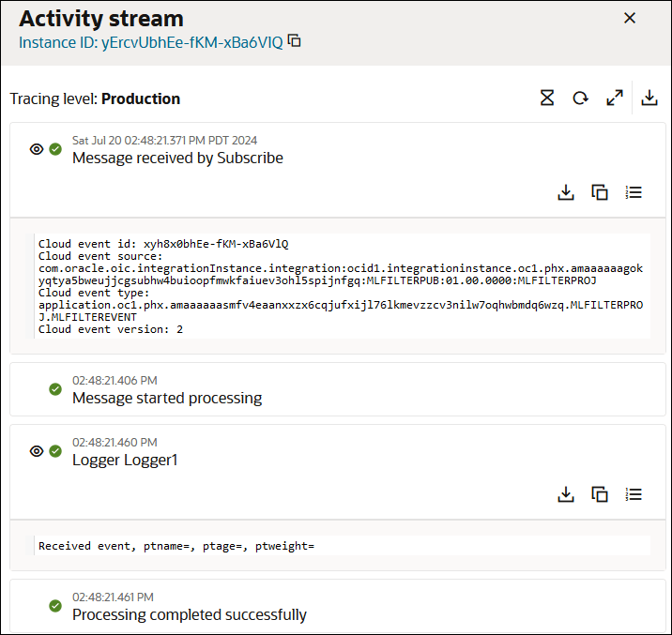
Task: Click the green status check for Subscribe message
Action: coord(55,149)
